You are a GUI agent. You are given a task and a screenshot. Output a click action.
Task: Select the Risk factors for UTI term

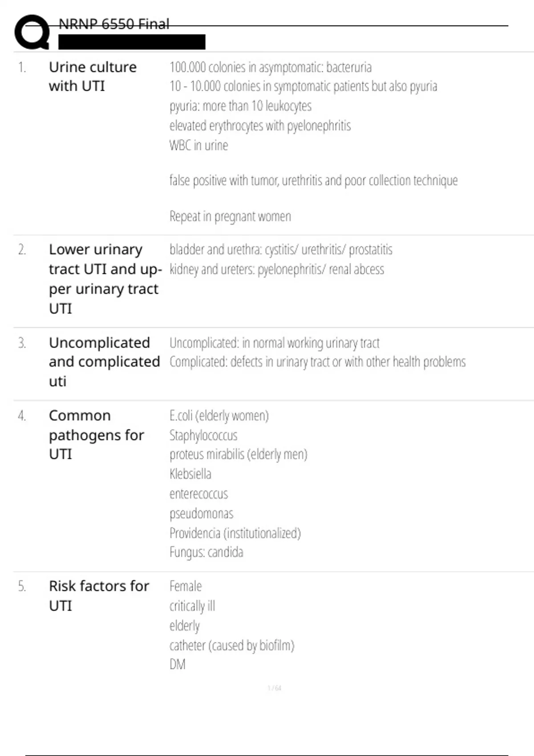[99, 596]
